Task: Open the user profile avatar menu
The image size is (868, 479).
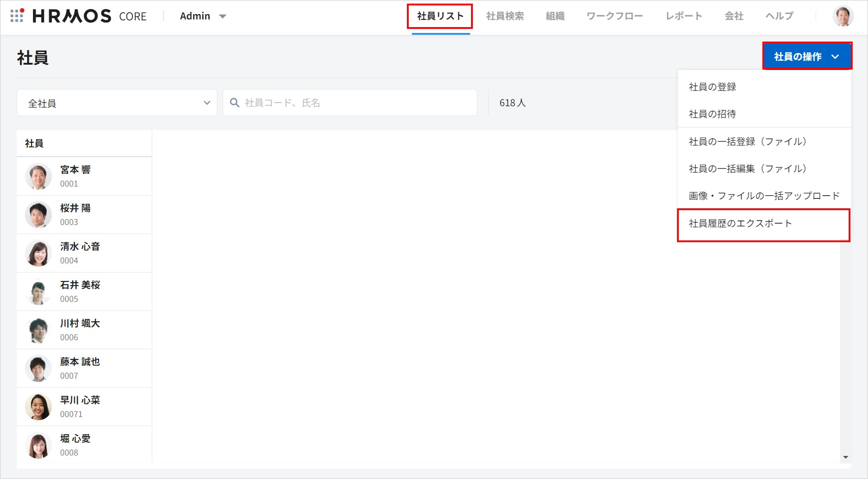Action: (843, 16)
